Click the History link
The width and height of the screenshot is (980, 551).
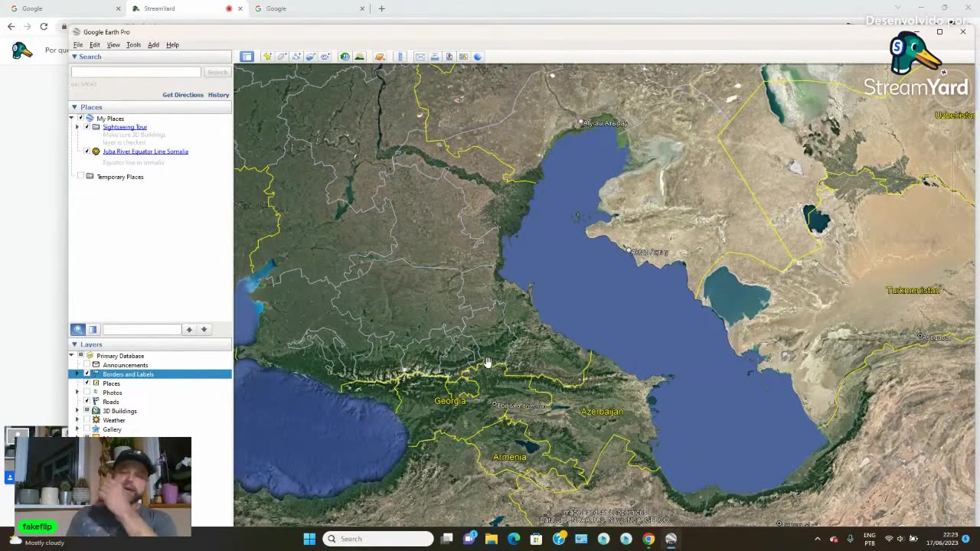[x=218, y=95]
